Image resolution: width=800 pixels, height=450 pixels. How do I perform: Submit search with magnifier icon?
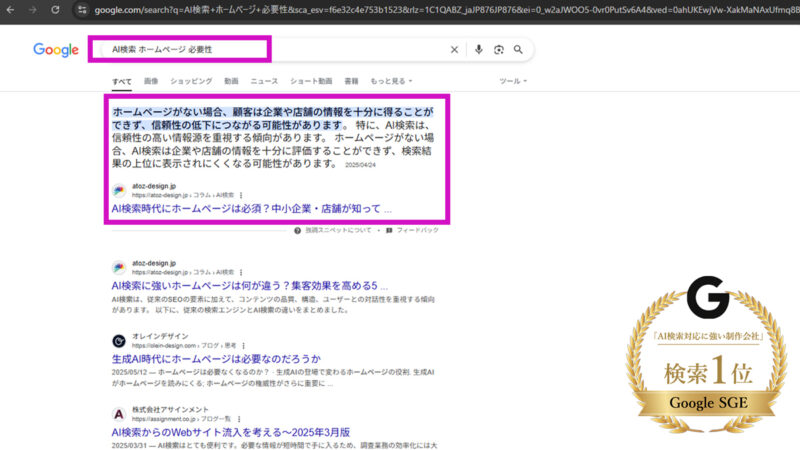pyautogui.click(x=518, y=49)
